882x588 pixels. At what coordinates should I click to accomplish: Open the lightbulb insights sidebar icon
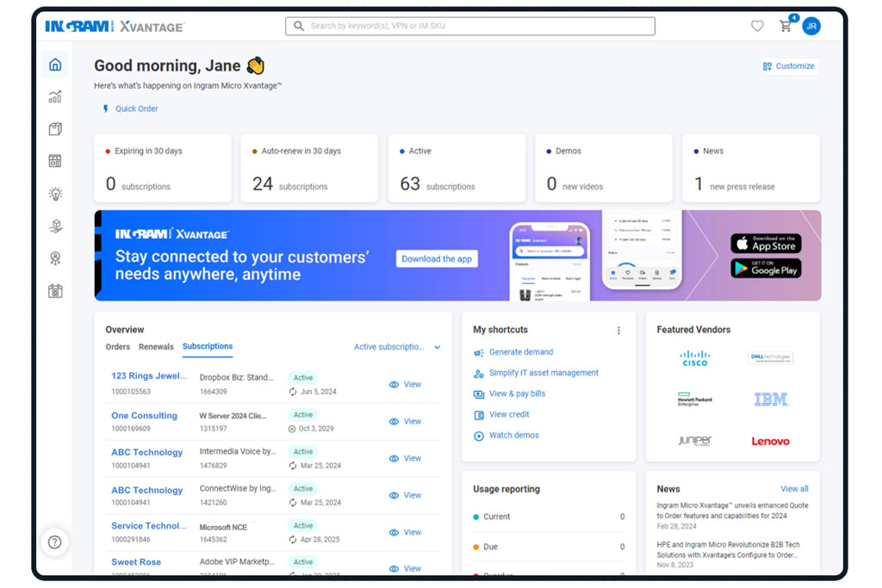[x=55, y=194]
